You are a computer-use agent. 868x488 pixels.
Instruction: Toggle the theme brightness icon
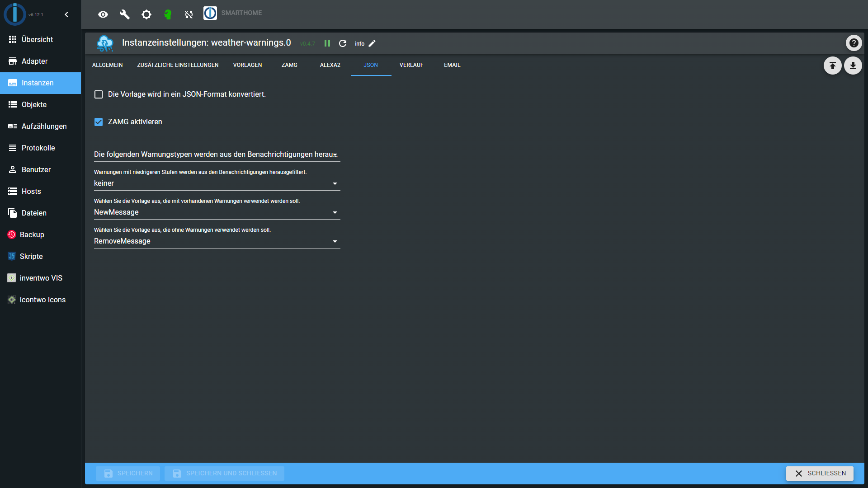(146, 14)
